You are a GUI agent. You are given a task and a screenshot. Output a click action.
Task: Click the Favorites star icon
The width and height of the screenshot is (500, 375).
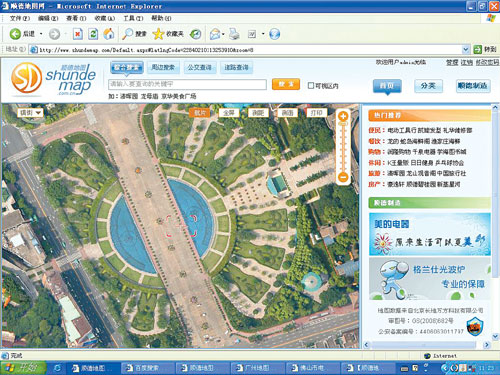tap(158, 34)
